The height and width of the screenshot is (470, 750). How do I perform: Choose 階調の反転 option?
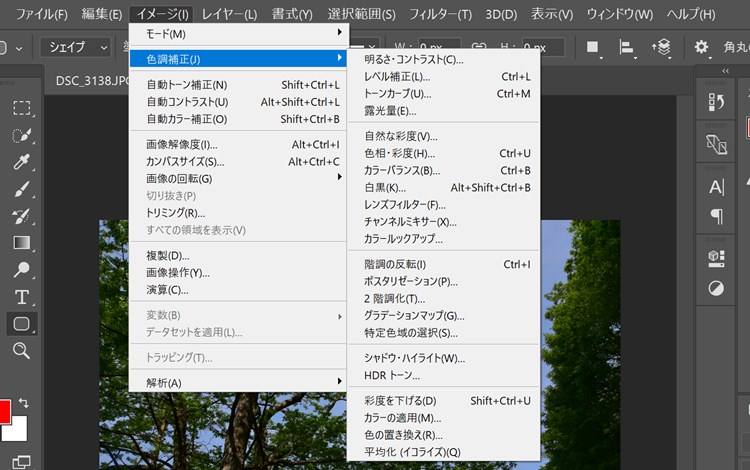[x=445, y=265]
